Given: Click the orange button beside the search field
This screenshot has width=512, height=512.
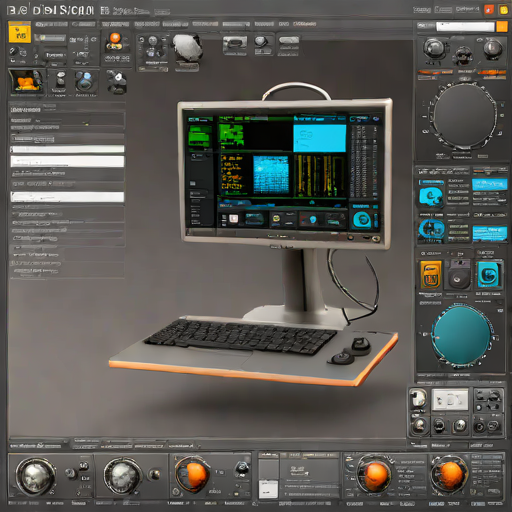Looking at the screenshot, I should (502, 27).
